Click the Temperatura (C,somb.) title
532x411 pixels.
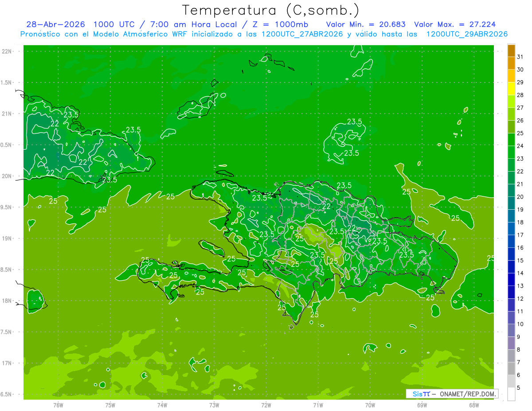pyautogui.click(x=271, y=10)
